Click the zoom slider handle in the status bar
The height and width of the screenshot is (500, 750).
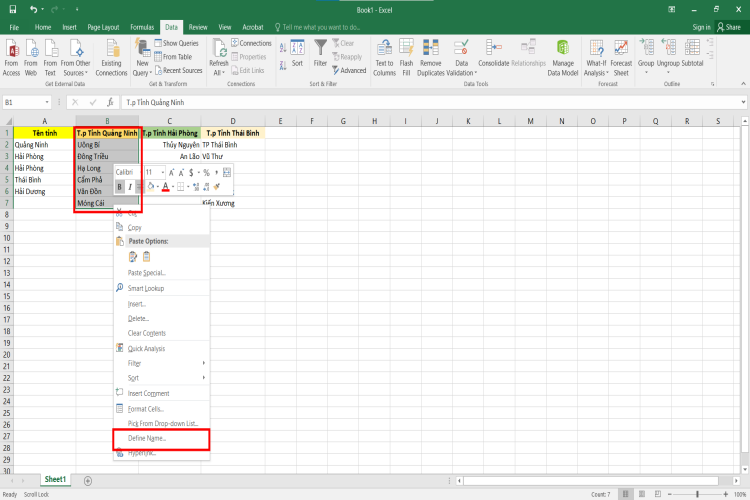coord(697,494)
